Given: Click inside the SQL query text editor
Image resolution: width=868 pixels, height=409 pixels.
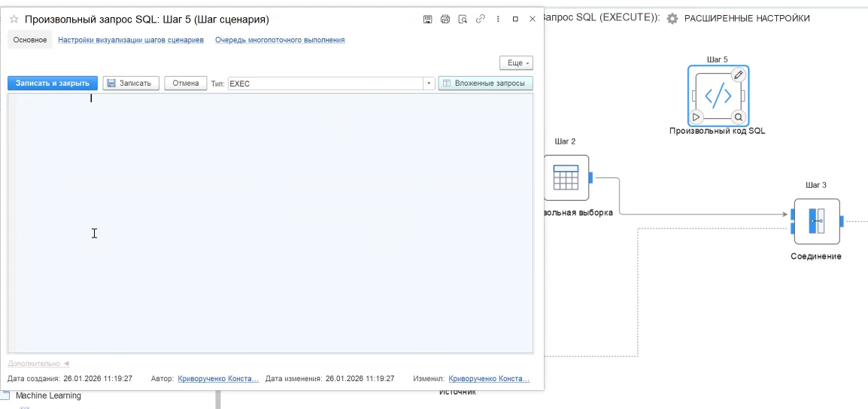Looking at the screenshot, I should click(x=271, y=223).
